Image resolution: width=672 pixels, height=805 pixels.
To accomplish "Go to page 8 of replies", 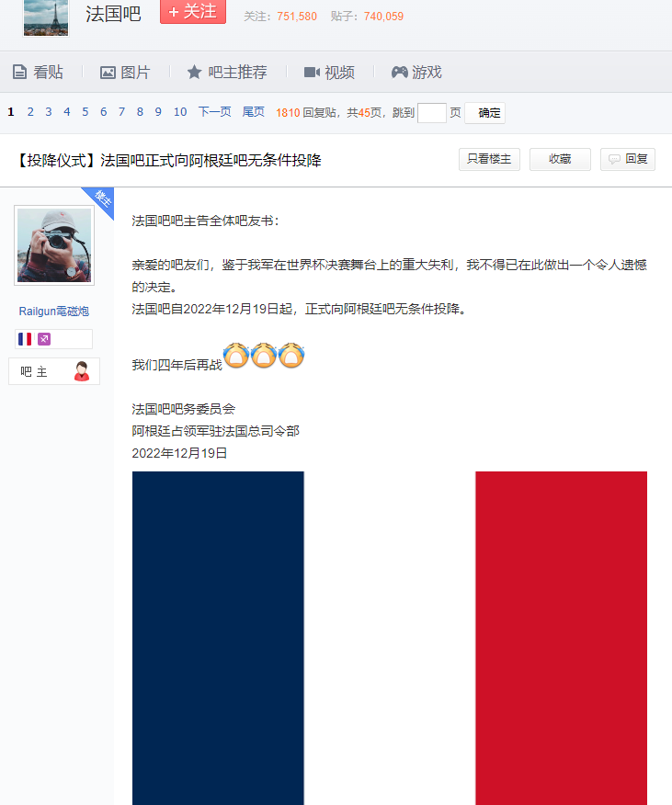I will (140, 112).
